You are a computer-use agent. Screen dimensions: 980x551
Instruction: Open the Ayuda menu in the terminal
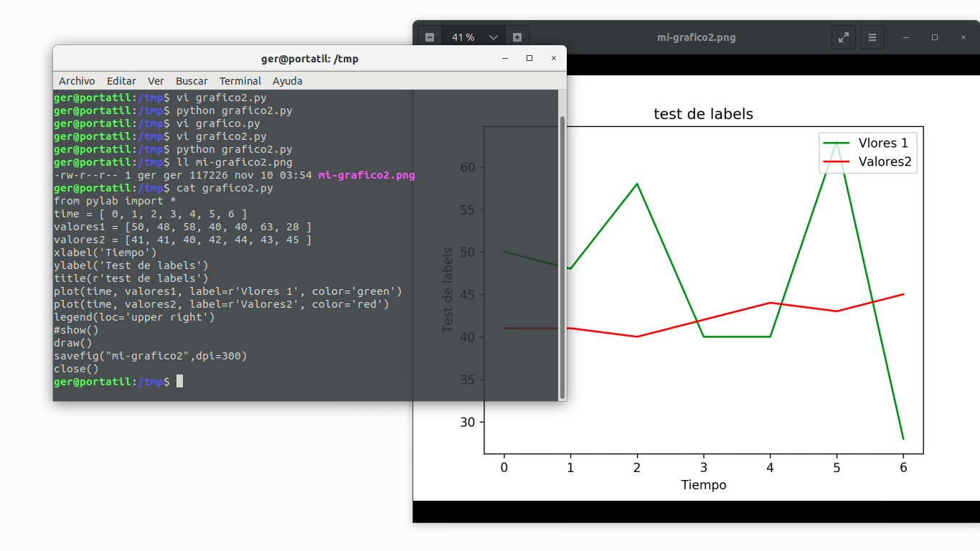click(287, 81)
